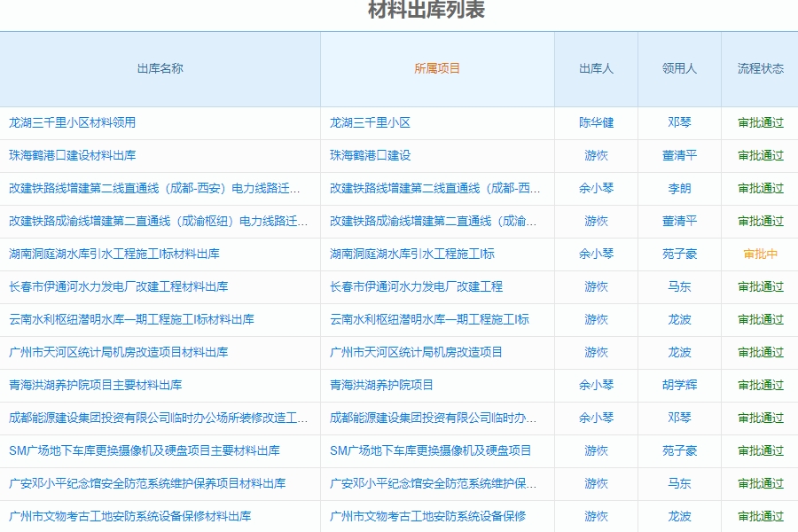Sort by 所属项目 column header
The image size is (798, 532).
pyautogui.click(x=436, y=69)
